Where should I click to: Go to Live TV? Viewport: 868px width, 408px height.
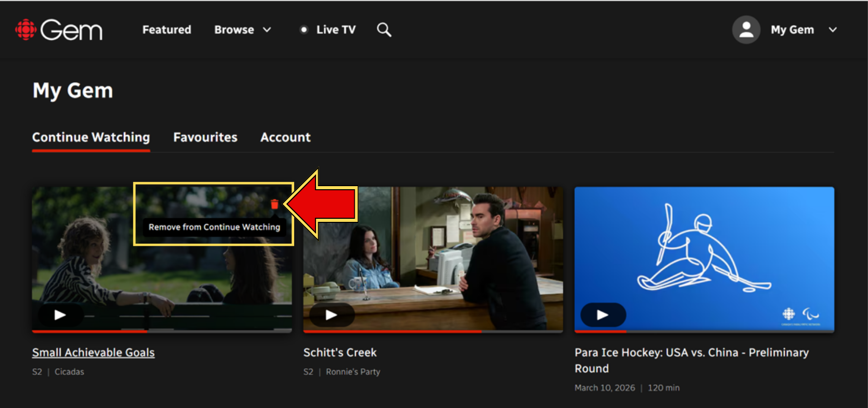pyautogui.click(x=328, y=30)
